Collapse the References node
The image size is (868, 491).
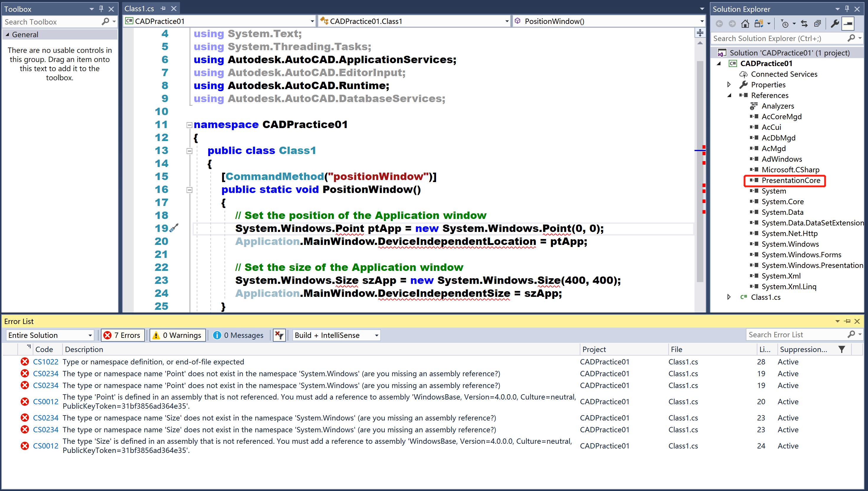(729, 95)
